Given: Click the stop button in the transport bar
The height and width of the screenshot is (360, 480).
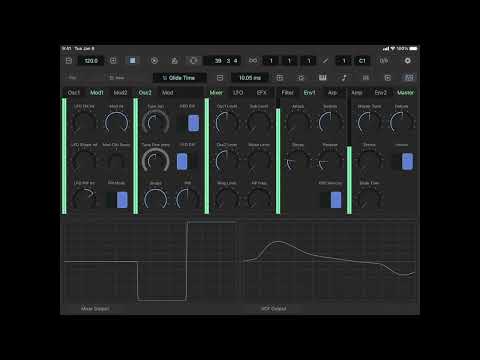Looking at the screenshot, I should point(132,61).
